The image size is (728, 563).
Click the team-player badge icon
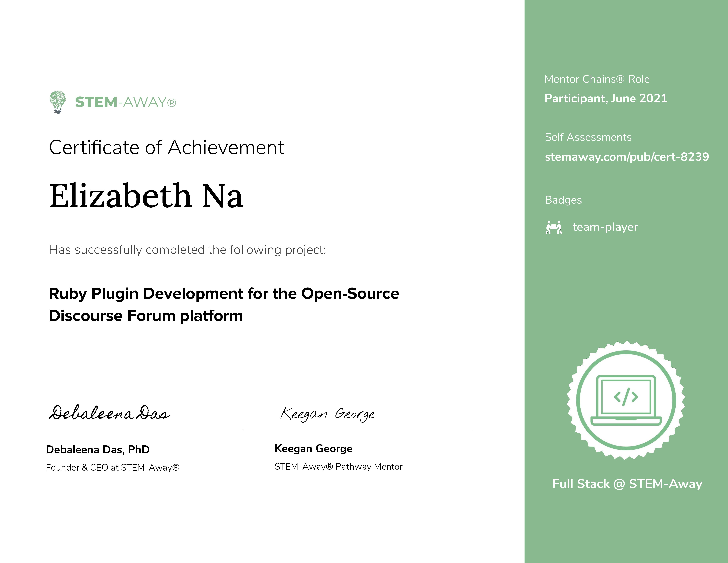pos(554,227)
